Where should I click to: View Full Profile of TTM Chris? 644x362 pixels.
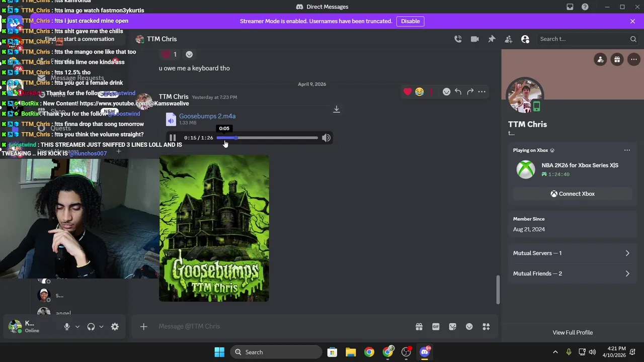coord(573,332)
